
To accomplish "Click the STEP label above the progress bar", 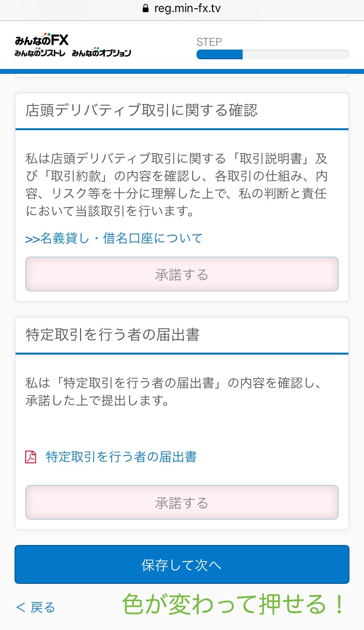I will coord(209,42).
